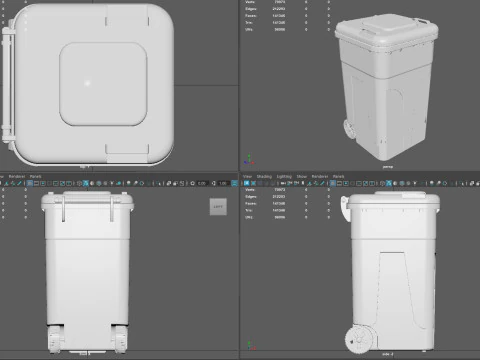Click the persp camera label in top-right viewport
Image resolution: width=480 pixels, height=360 pixels.
[388, 167]
